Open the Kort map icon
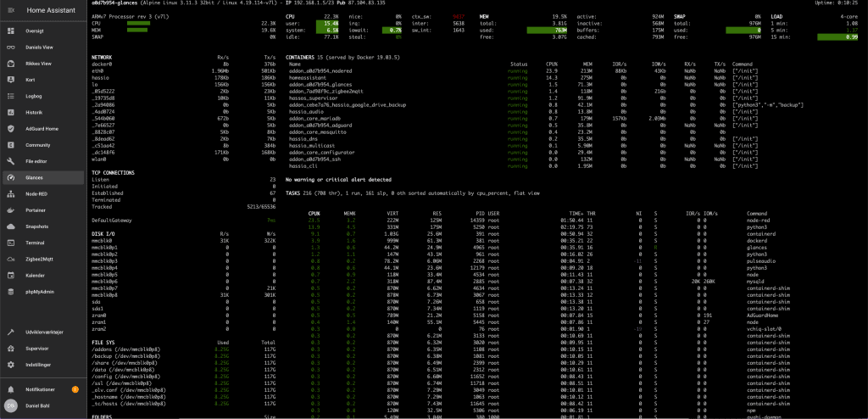Viewport: 868px width, 419px height. [x=10, y=80]
